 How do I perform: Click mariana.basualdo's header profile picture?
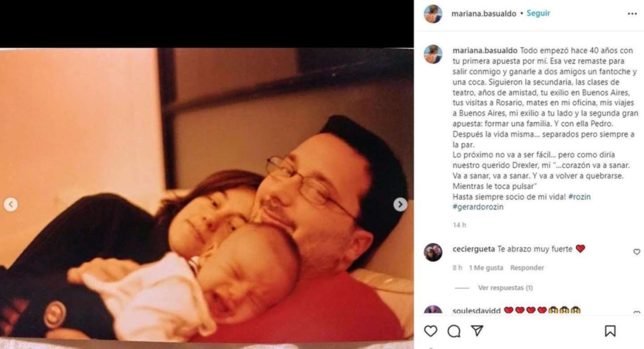click(x=433, y=14)
